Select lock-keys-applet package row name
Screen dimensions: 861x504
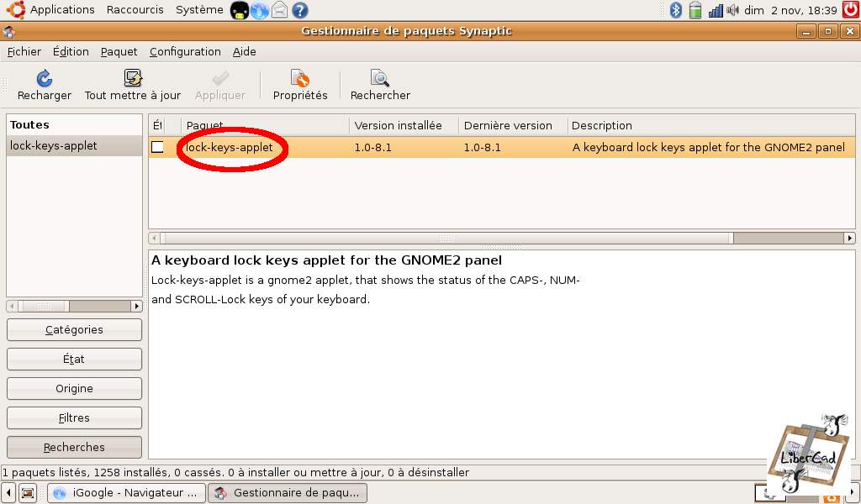pyautogui.click(x=229, y=147)
